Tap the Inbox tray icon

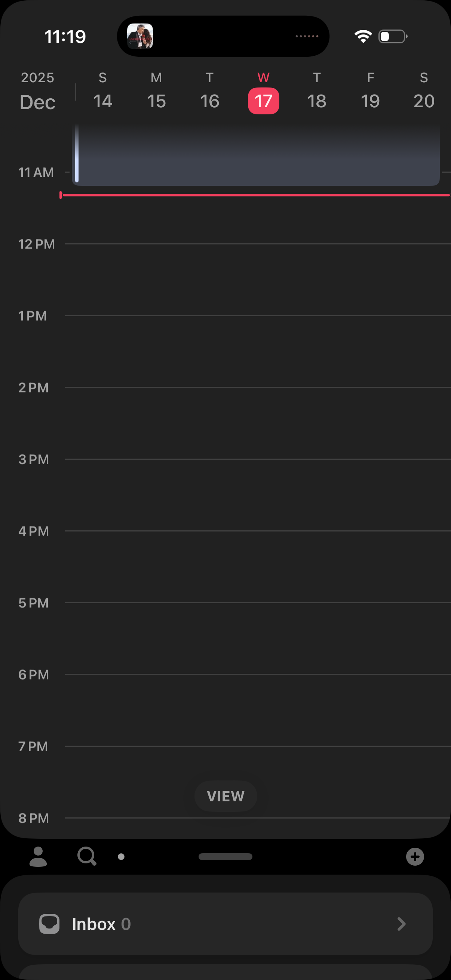pyautogui.click(x=49, y=924)
